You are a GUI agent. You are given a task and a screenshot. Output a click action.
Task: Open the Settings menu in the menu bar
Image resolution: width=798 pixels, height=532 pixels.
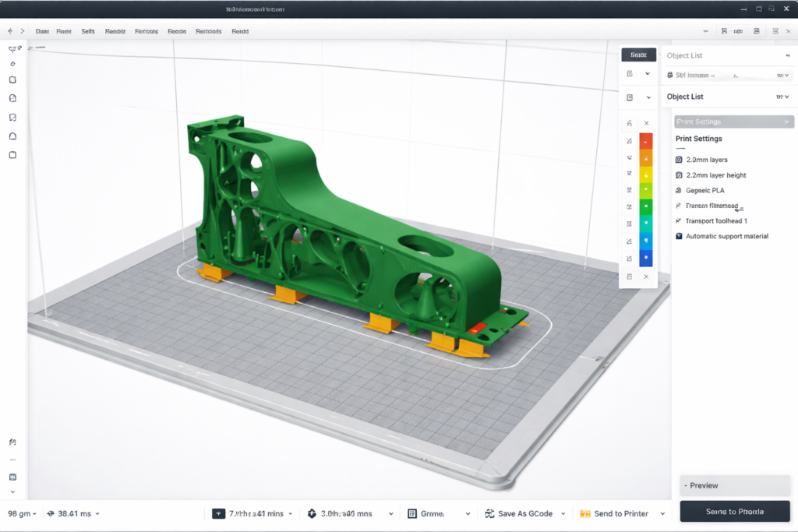coord(87,31)
